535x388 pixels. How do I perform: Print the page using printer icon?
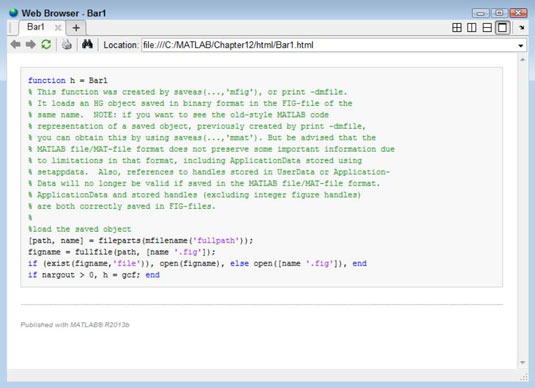[67, 45]
